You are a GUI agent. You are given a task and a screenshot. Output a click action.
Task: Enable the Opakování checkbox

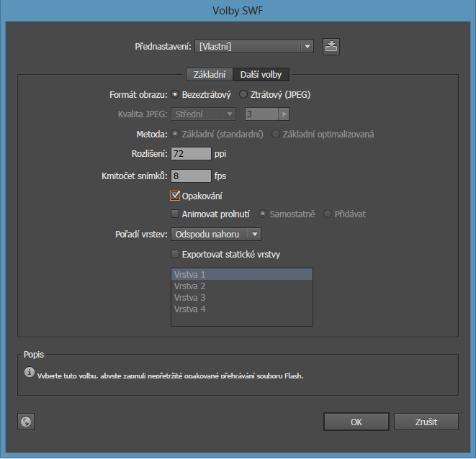(175, 196)
